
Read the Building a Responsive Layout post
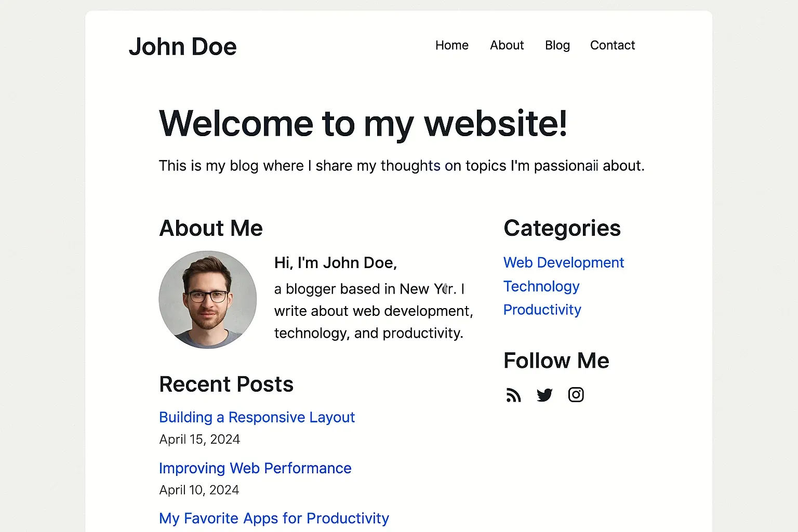[257, 417]
